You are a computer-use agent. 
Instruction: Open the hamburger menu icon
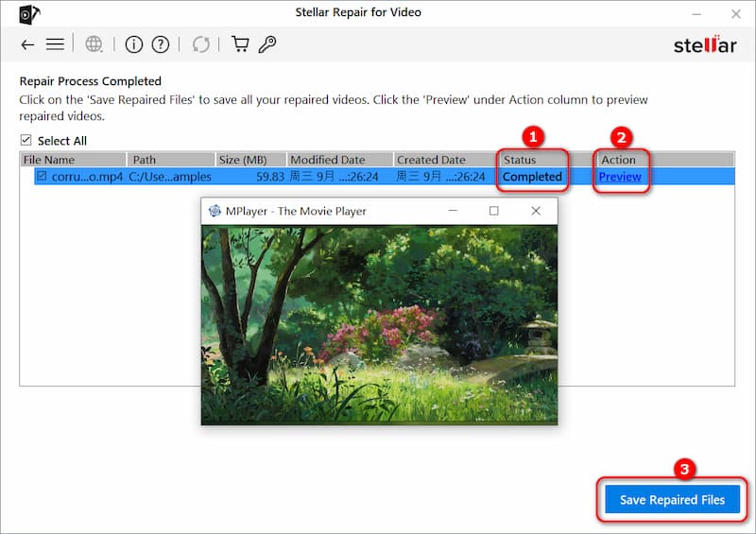click(55, 44)
